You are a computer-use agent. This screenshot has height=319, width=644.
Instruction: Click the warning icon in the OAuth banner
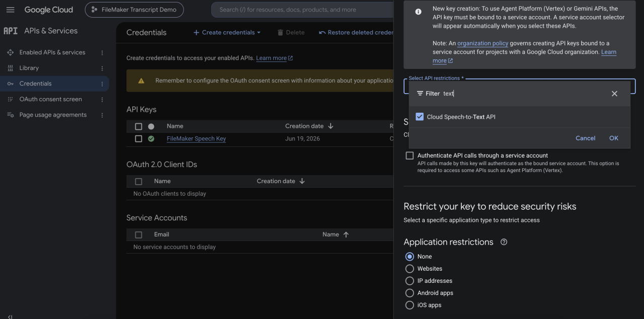[141, 81]
